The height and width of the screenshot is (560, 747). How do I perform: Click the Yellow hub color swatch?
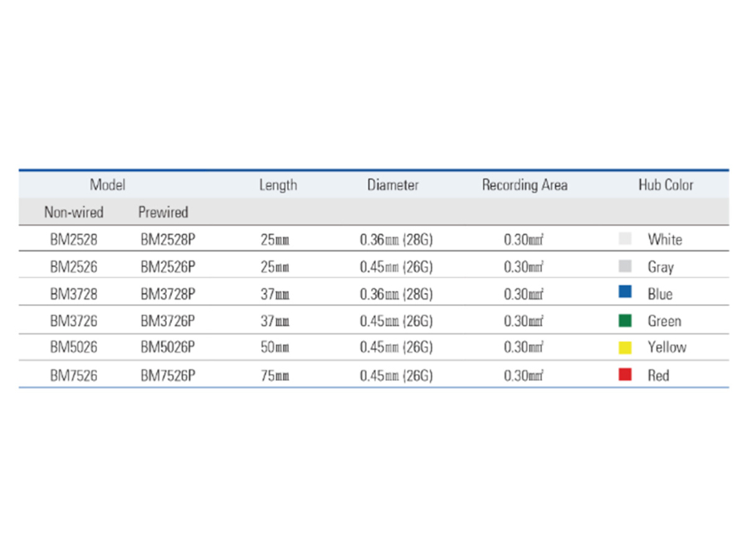coord(625,348)
